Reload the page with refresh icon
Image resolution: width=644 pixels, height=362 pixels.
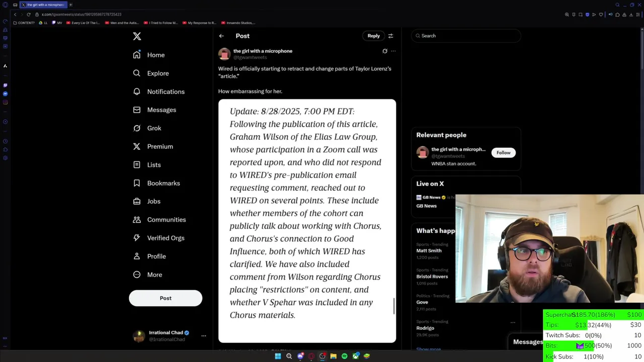[28, 15]
